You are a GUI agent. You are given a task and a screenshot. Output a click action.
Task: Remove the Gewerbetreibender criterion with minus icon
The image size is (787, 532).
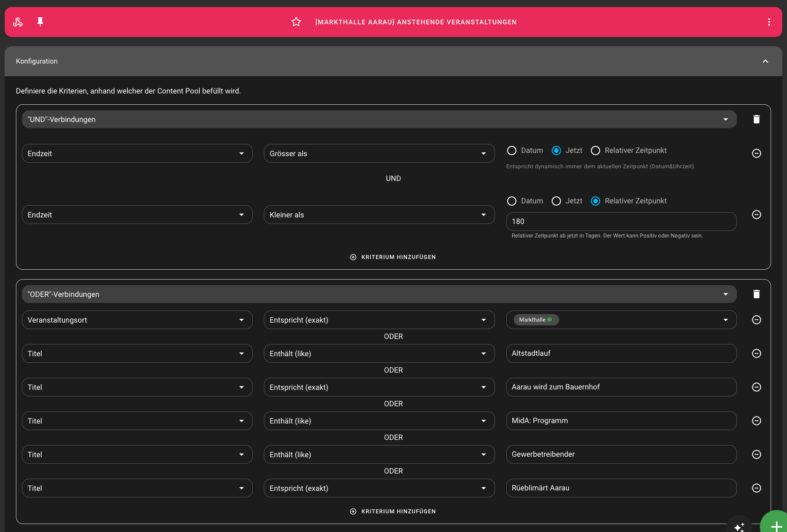757,454
